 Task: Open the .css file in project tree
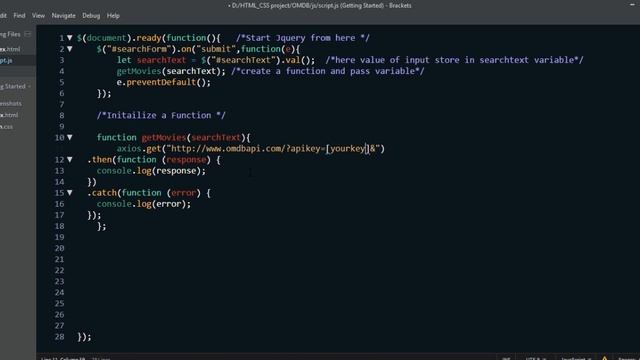(7, 127)
